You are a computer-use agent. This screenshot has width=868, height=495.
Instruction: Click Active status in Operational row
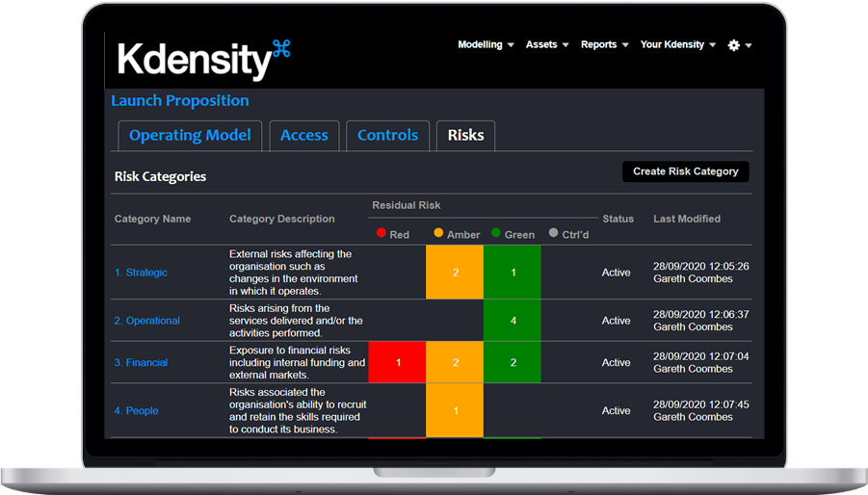[617, 321]
